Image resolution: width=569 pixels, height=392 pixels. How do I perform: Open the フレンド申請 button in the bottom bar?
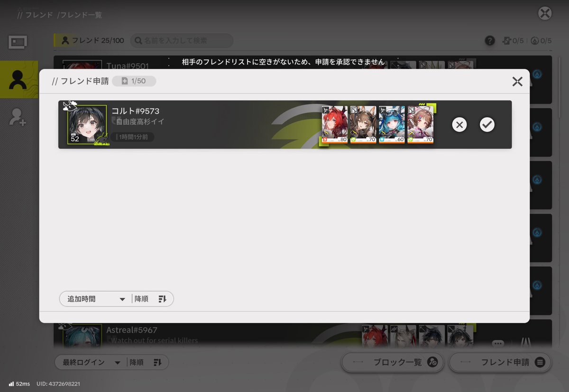pyautogui.click(x=500, y=362)
